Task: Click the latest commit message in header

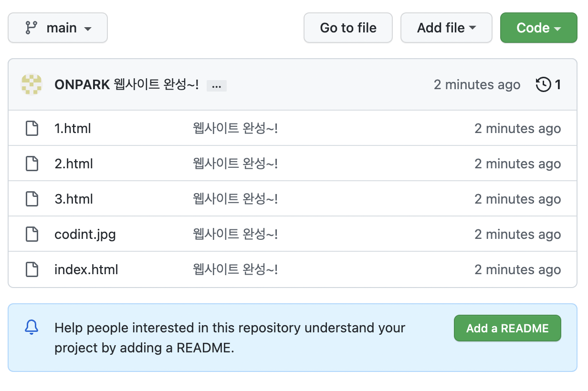Action: [x=157, y=85]
